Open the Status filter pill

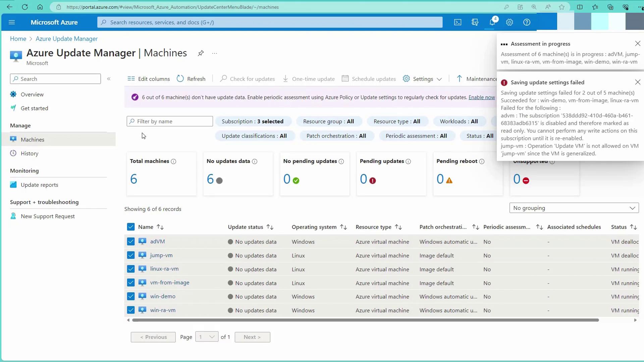pyautogui.click(x=479, y=136)
